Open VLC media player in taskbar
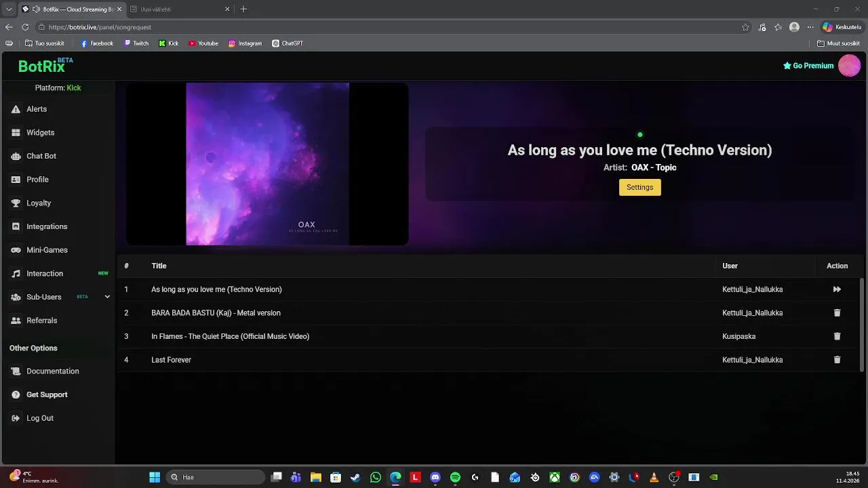The image size is (868, 488). coord(654,477)
